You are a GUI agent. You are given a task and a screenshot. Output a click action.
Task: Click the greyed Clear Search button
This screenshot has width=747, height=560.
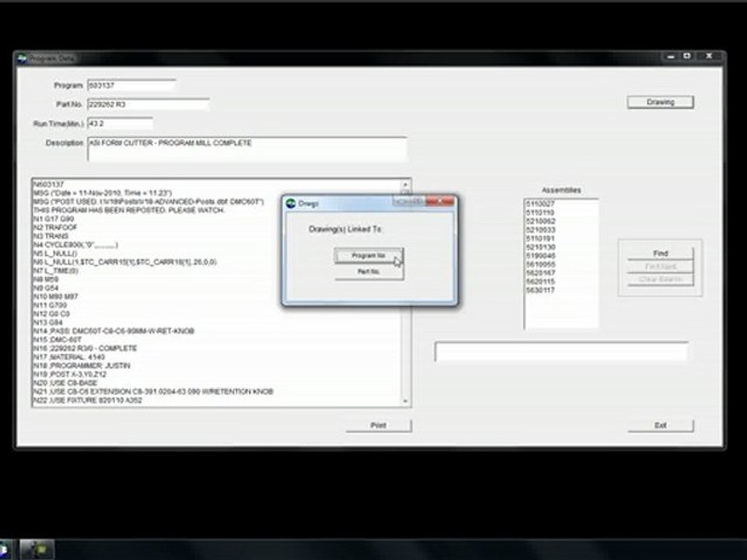coord(661,279)
